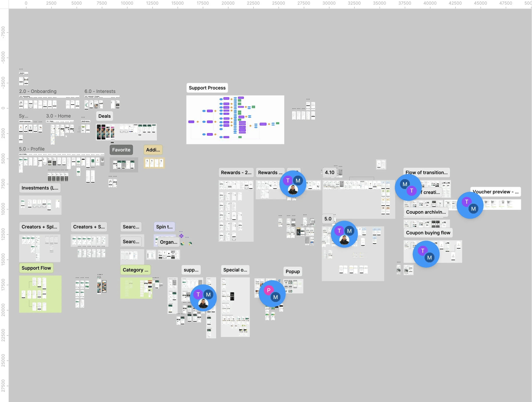
Task: Select the Support Flow section label
Action: pyautogui.click(x=36, y=268)
